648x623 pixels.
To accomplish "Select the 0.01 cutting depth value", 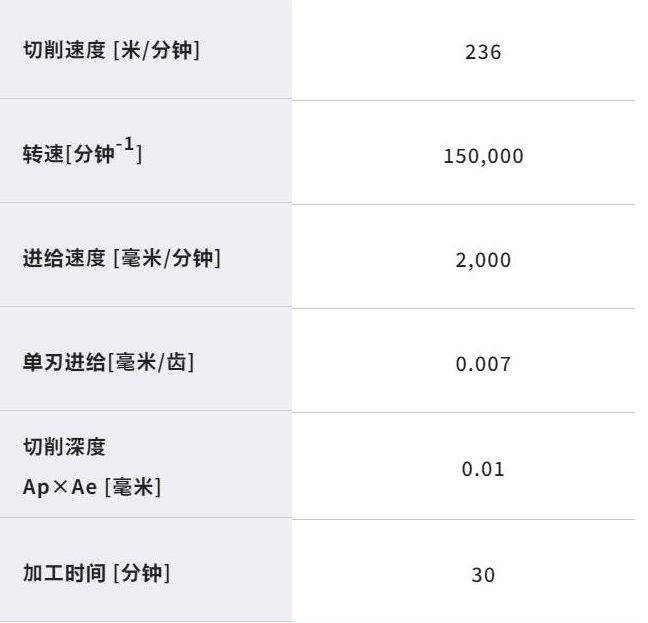I will point(483,468).
